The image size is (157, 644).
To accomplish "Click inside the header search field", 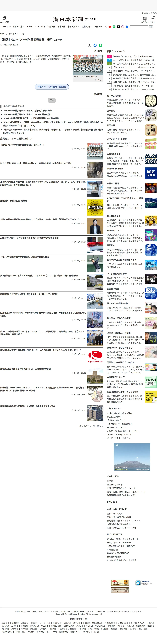I will point(139,26).
